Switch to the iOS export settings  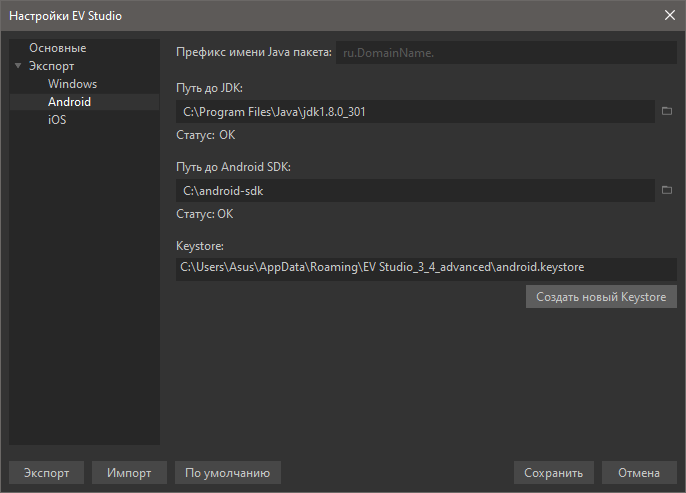57,120
